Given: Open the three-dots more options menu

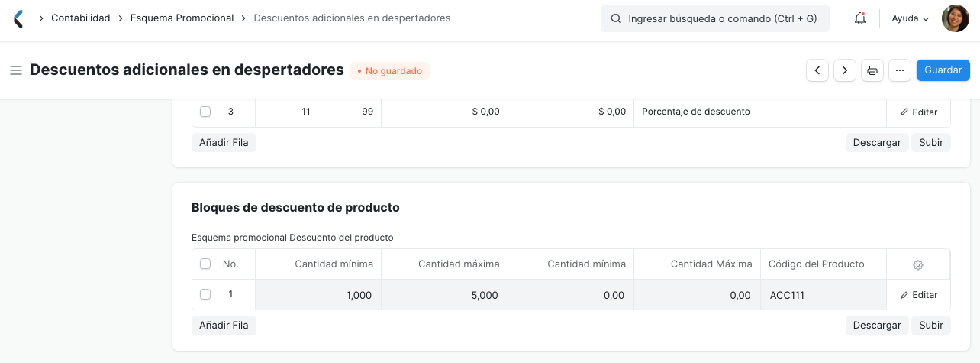Looking at the screenshot, I should [x=900, y=70].
